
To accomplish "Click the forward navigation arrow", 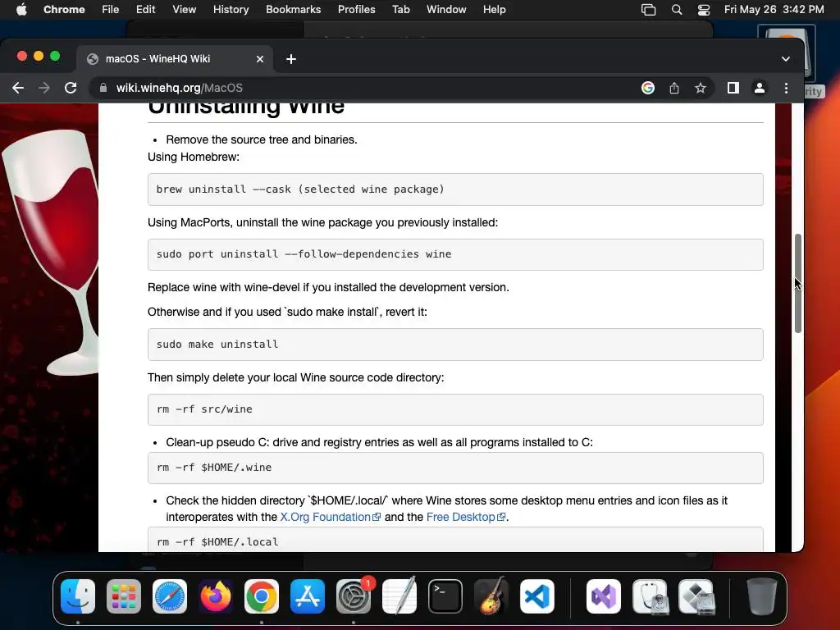I will point(44,88).
